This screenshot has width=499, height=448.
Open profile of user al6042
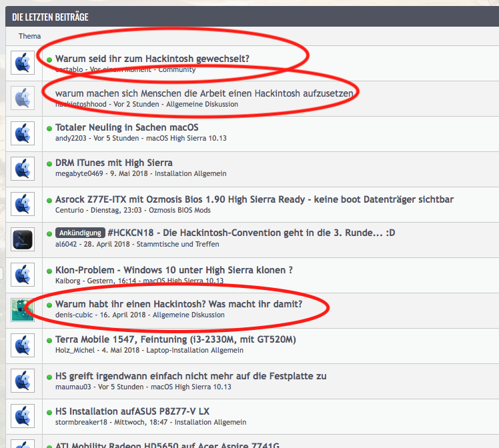point(66,244)
